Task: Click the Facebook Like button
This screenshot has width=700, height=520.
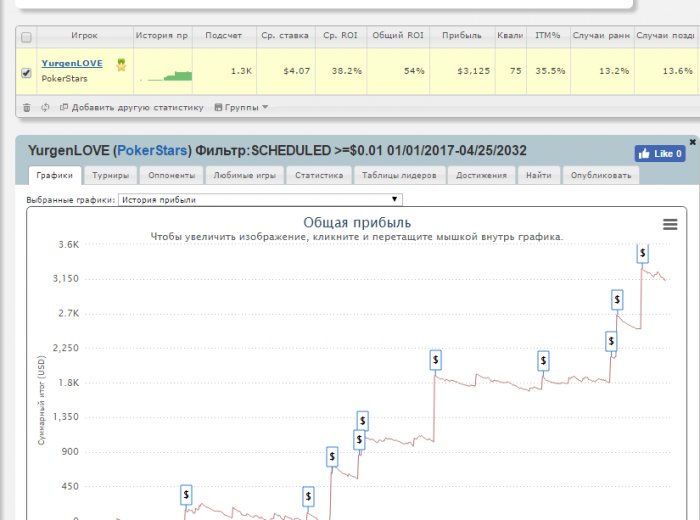Action: click(659, 154)
